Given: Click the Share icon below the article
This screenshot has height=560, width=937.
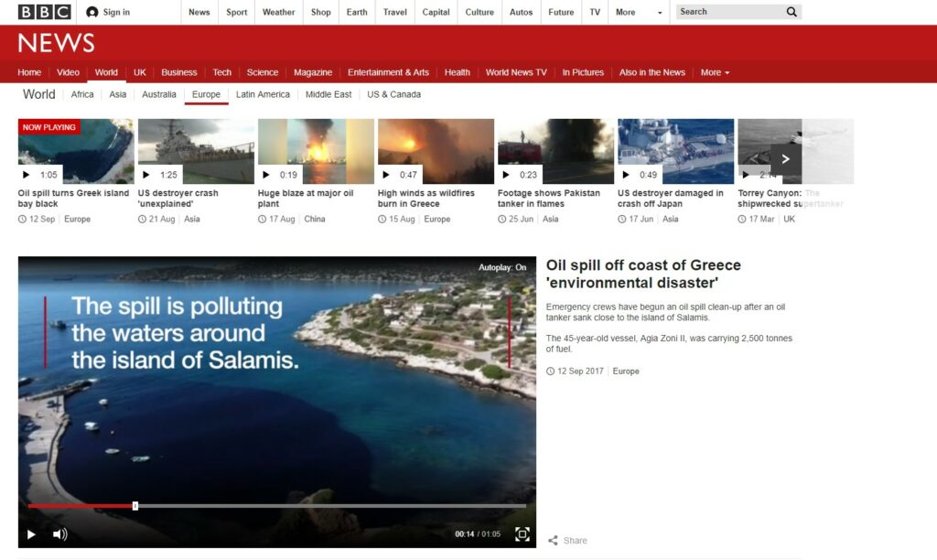Looking at the screenshot, I should point(554,540).
